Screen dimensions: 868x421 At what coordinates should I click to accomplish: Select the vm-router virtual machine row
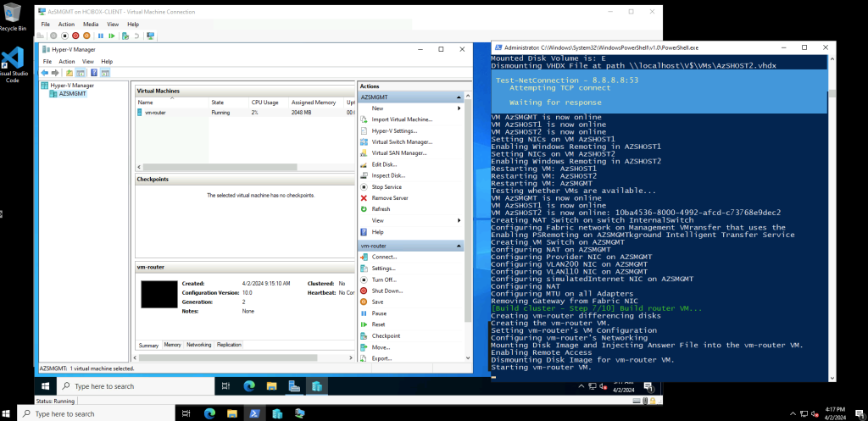pos(245,113)
